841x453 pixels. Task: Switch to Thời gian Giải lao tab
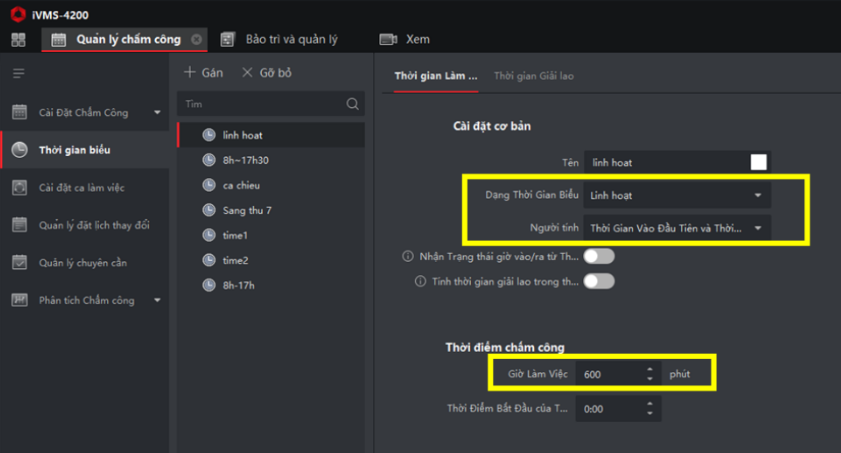(534, 76)
